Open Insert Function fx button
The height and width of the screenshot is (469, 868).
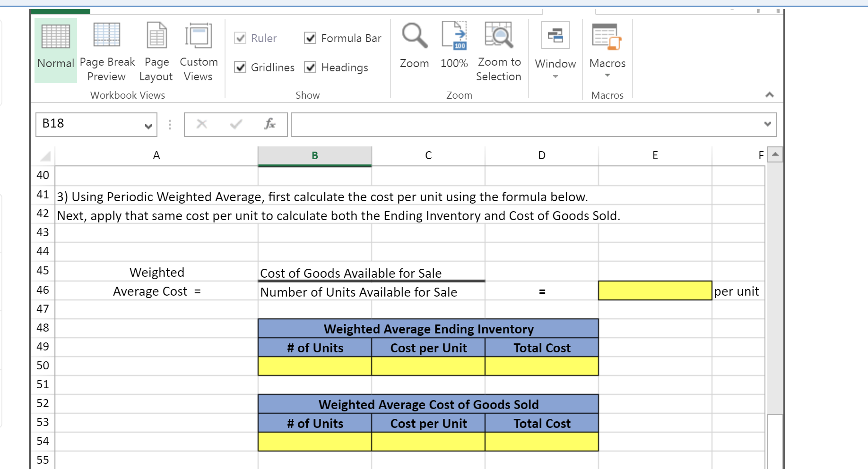(x=269, y=124)
